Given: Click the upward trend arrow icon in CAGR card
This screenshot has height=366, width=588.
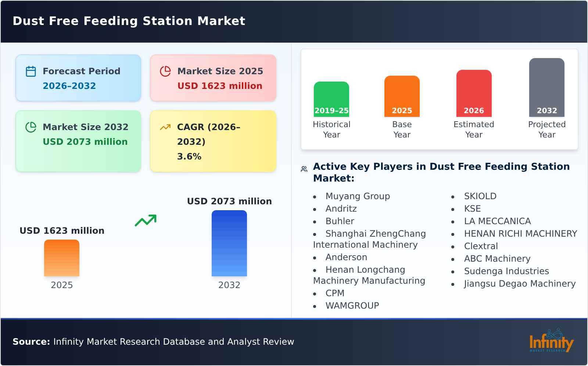Looking at the screenshot, I should pyautogui.click(x=165, y=127).
